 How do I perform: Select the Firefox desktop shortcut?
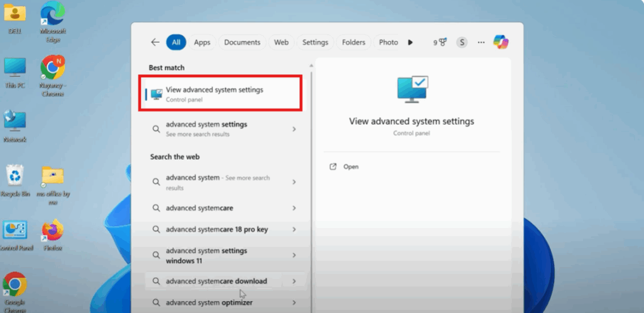pos(53,236)
